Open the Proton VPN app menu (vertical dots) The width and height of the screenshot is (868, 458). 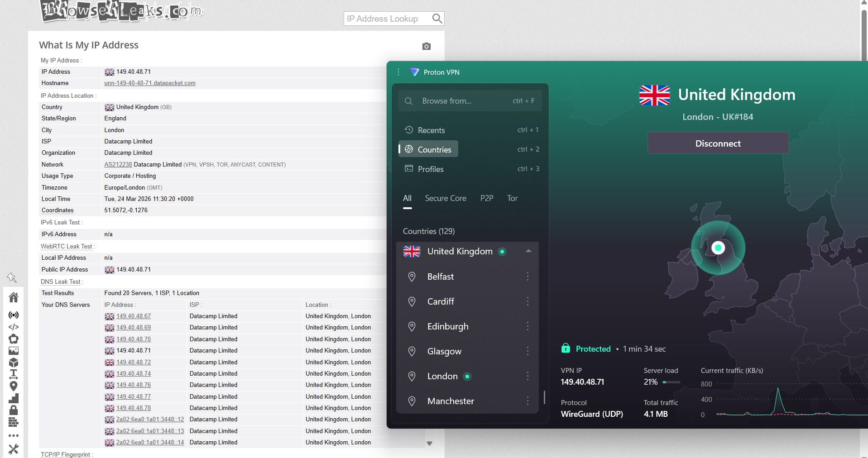tap(398, 72)
